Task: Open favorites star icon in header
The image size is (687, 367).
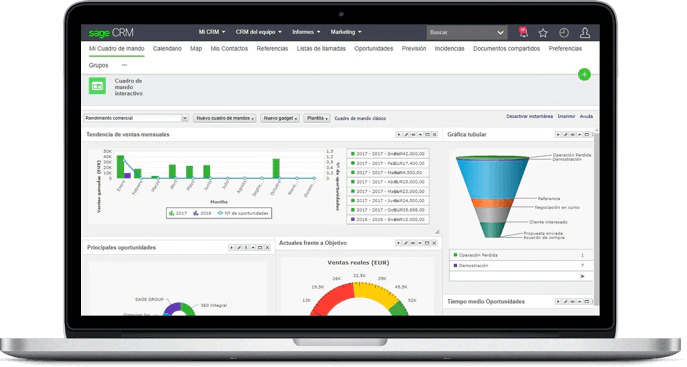Action: (543, 33)
